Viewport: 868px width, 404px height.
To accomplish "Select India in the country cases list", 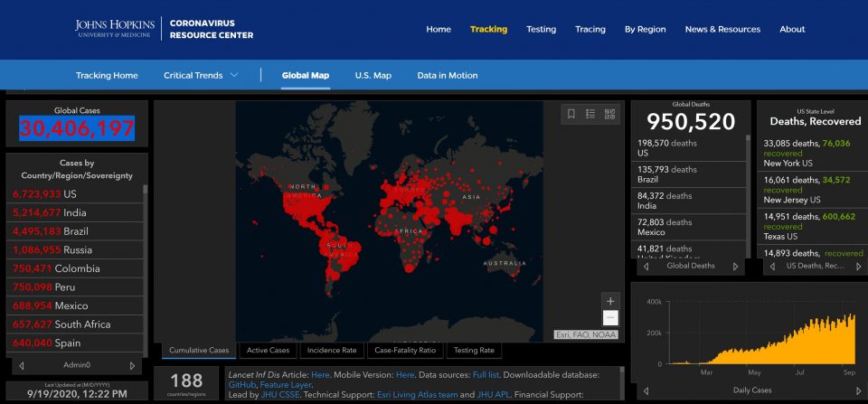I will [x=75, y=212].
